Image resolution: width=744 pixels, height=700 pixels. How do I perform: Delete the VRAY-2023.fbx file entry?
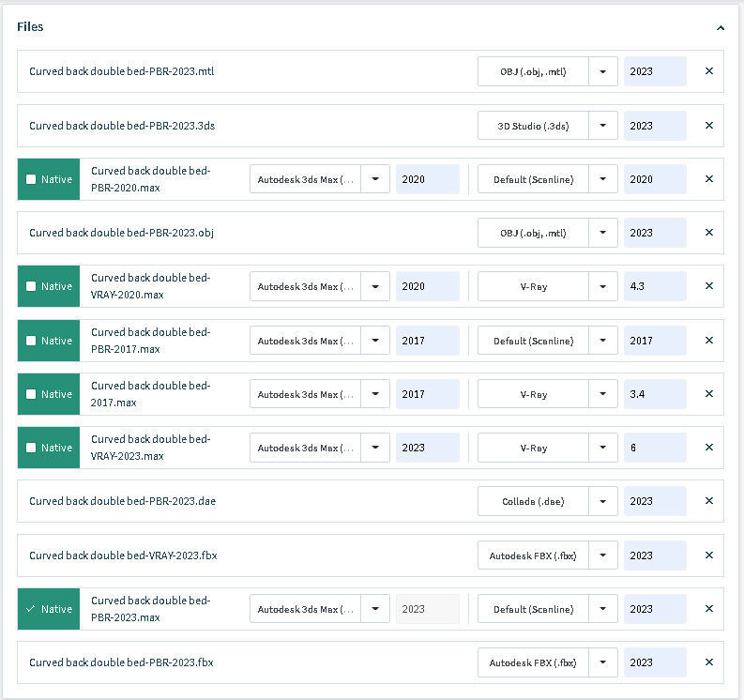coord(708,555)
